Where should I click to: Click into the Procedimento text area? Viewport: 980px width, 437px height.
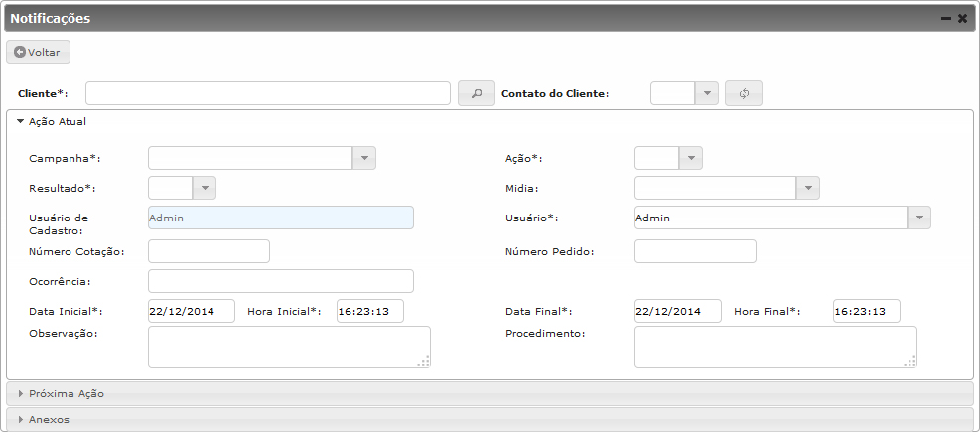[775, 347]
